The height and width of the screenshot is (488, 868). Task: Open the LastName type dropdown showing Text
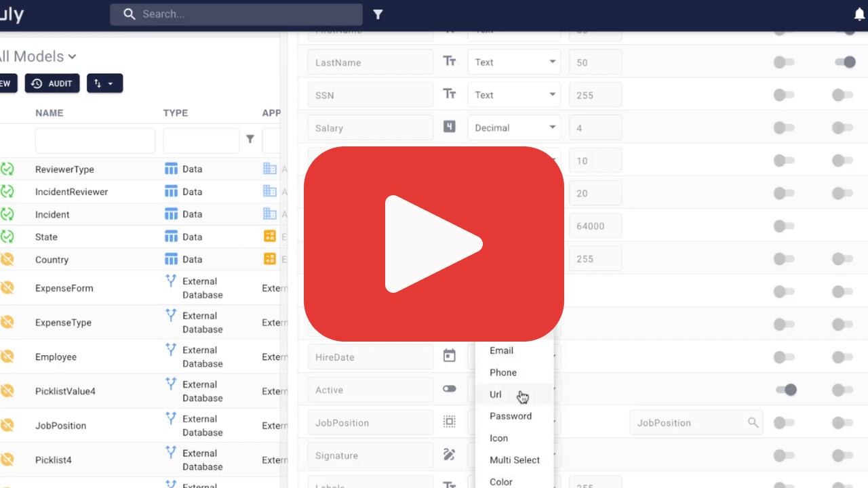click(514, 62)
